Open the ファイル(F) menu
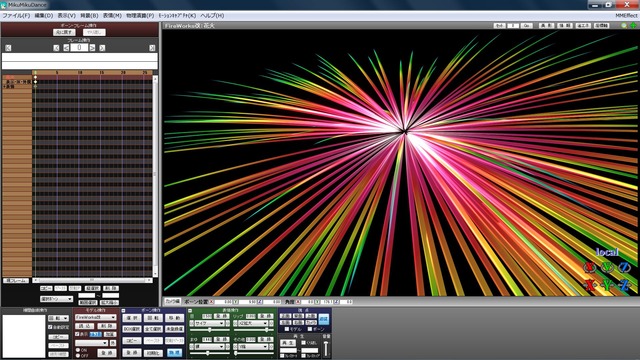The height and width of the screenshot is (360, 640). click(x=16, y=16)
